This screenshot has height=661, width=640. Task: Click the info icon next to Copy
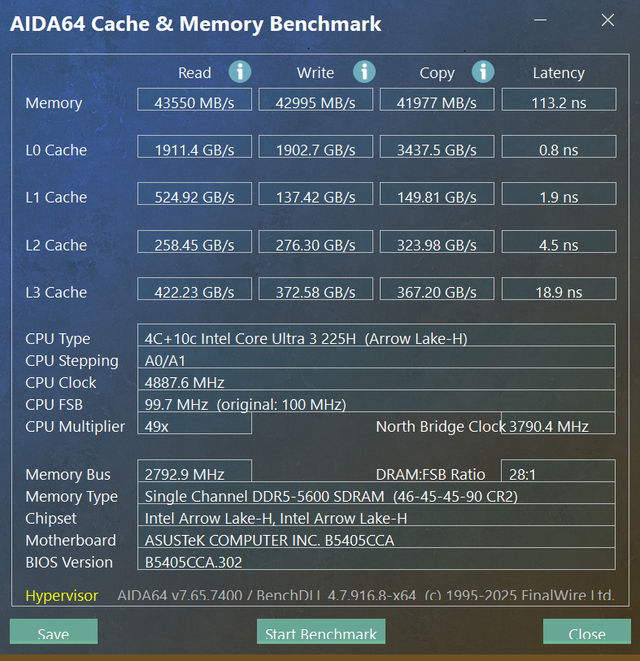click(x=483, y=71)
